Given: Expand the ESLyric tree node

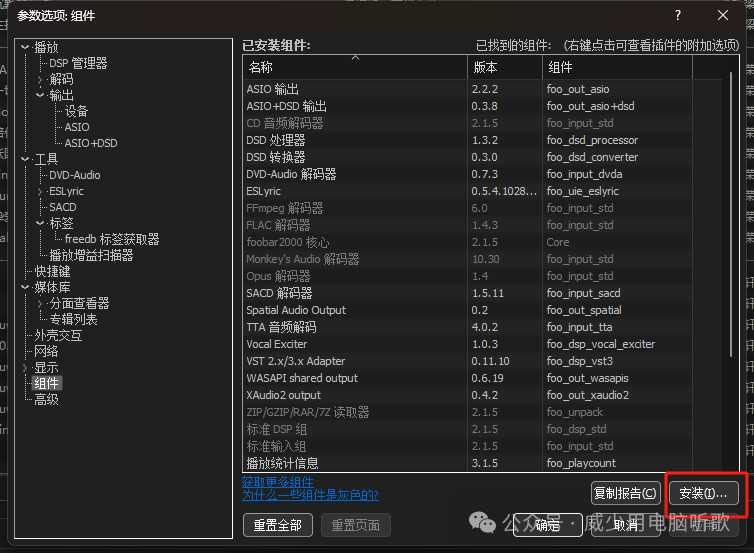Looking at the screenshot, I should point(40,191).
